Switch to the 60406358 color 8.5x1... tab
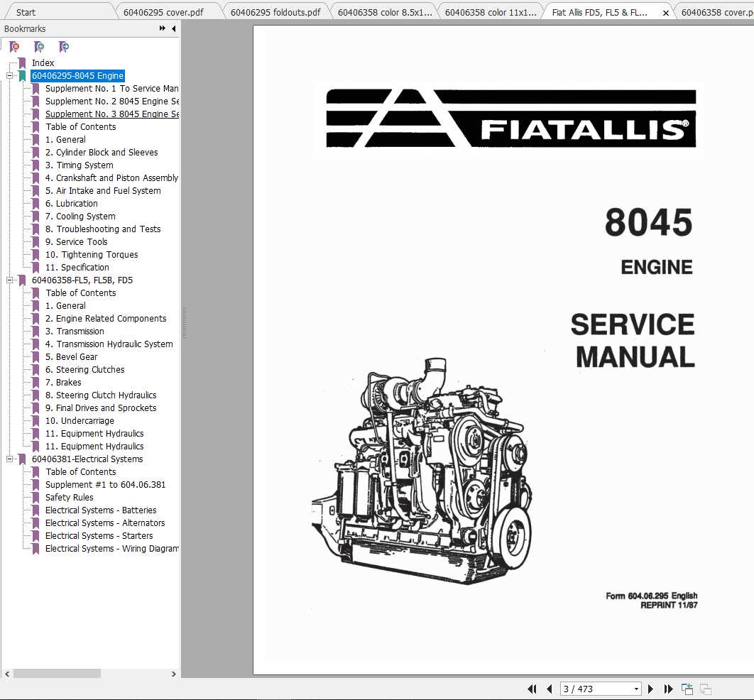754x700 pixels. (385, 12)
